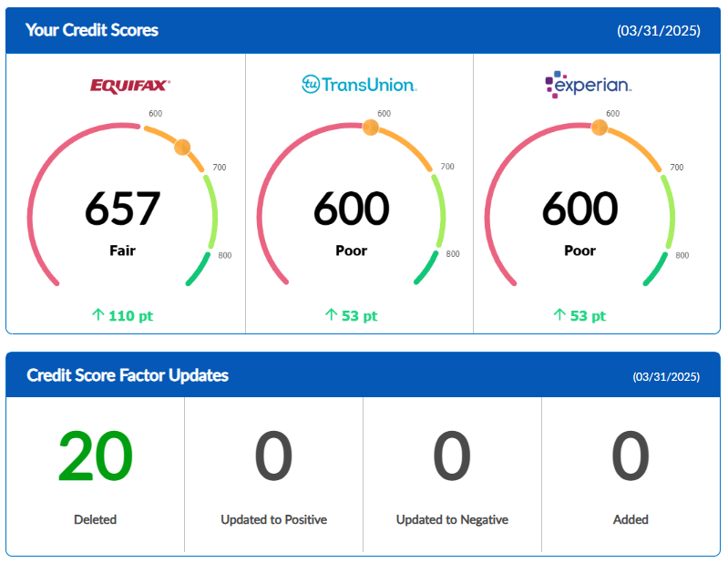Click the TransUnion score 600
The height and width of the screenshot is (563, 728).
[352, 209]
